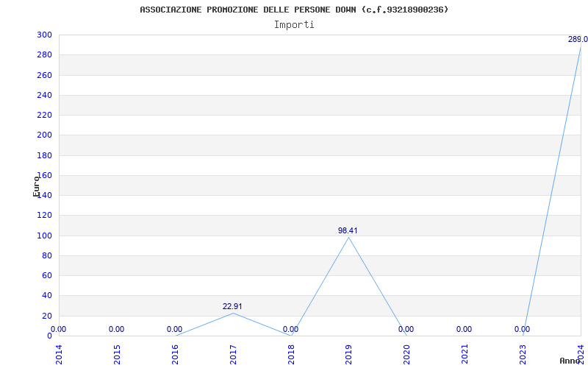This screenshot has width=588, height=368.
Task: Select the 2020 x-axis year label
Action: [406, 355]
